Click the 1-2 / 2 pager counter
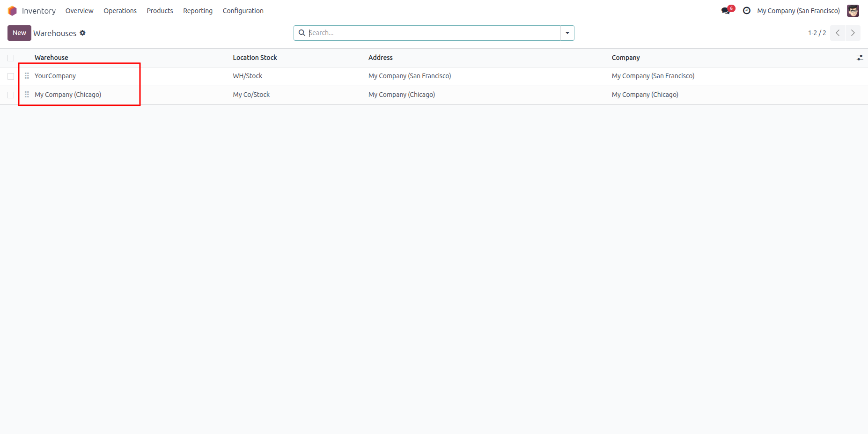The image size is (868, 434). [x=817, y=33]
